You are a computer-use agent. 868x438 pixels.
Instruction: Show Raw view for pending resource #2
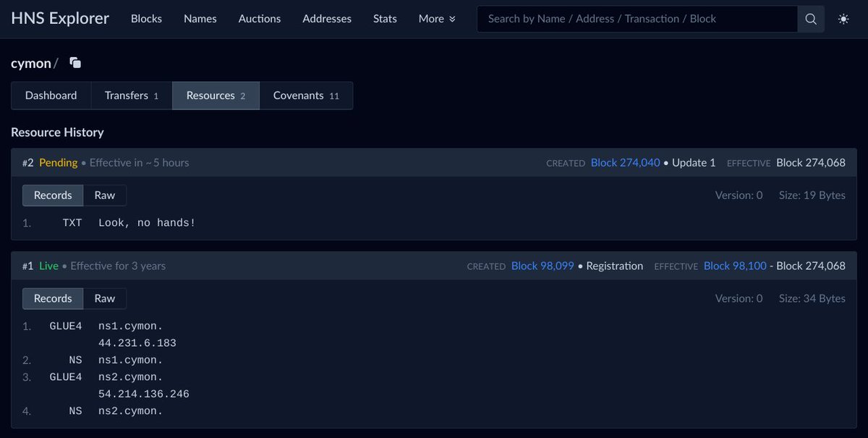point(105,195)
